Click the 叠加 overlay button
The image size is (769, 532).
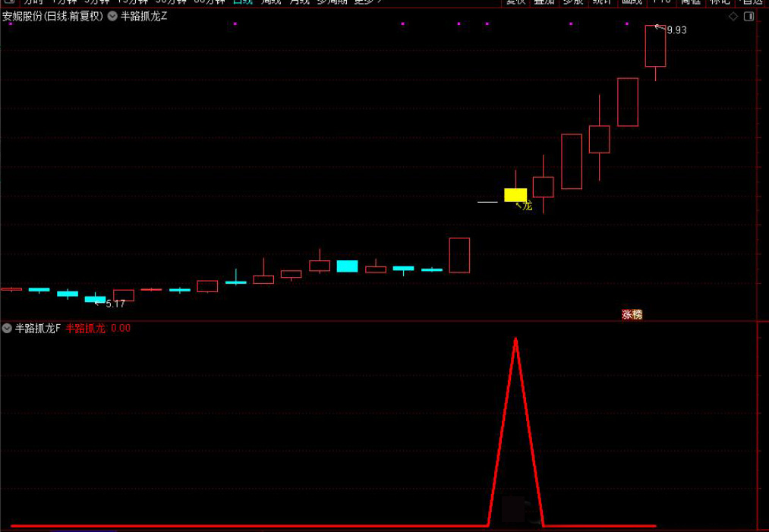click(x=544, y=2)
